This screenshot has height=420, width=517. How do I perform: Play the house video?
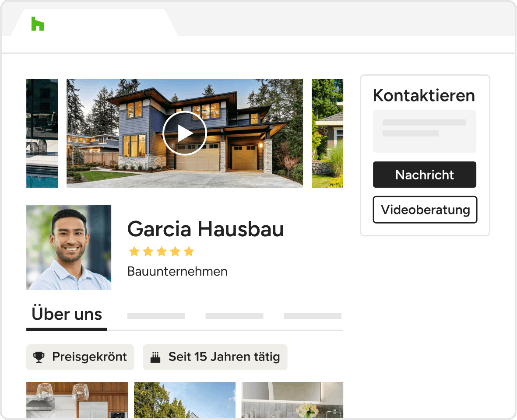click(185, 133)
